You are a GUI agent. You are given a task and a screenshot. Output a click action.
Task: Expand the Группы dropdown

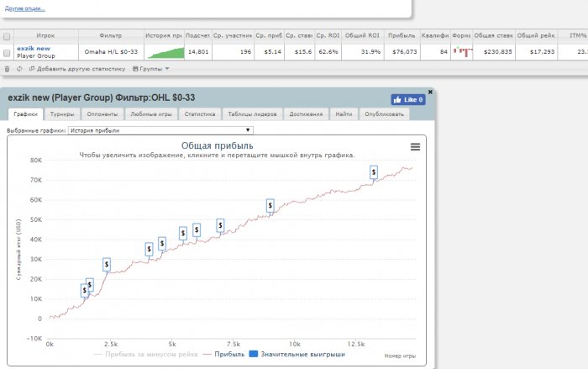point(151,69)
